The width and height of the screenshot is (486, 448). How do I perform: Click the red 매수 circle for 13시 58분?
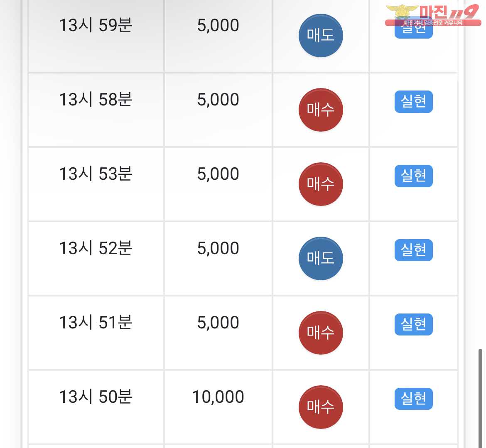[x=321, y=110]
